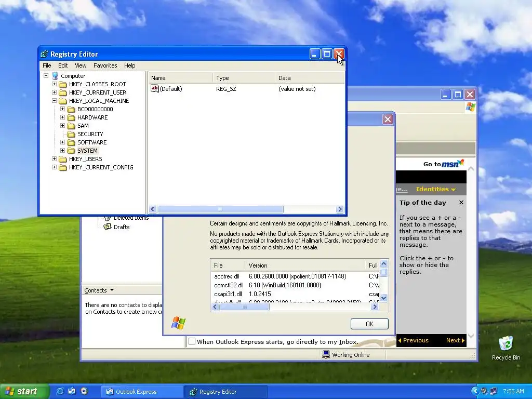Open the Favorites menu in Registry Editor
Image resolution: width=532 pixels, height=399 pixels.
tap(105, 65)
